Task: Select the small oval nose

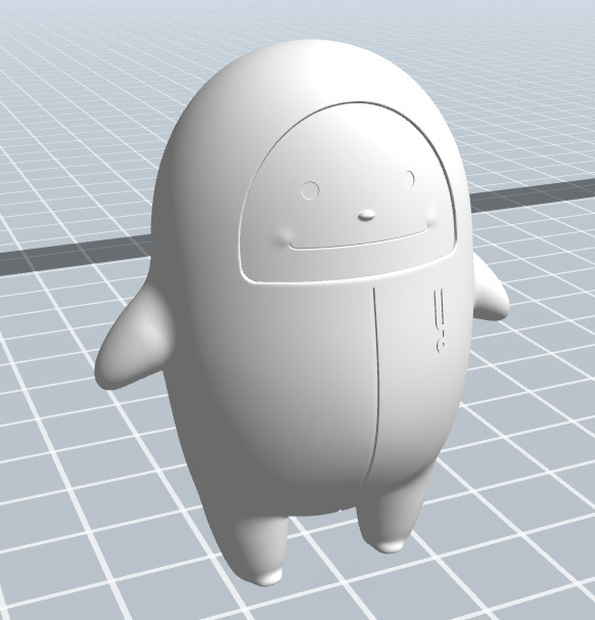Action: pyautogui.click(x=367, y=215)
